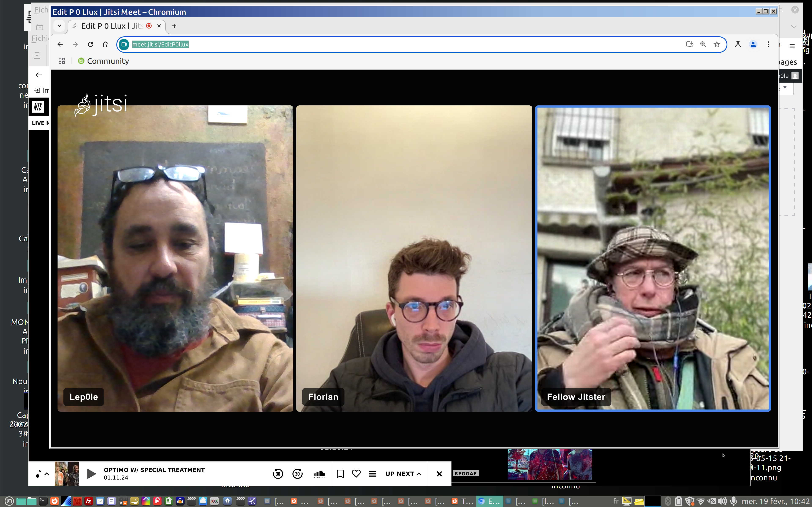Screen dimensions: 812x507
Task: Bookmark this page with star icon
Action: [717, 44]
